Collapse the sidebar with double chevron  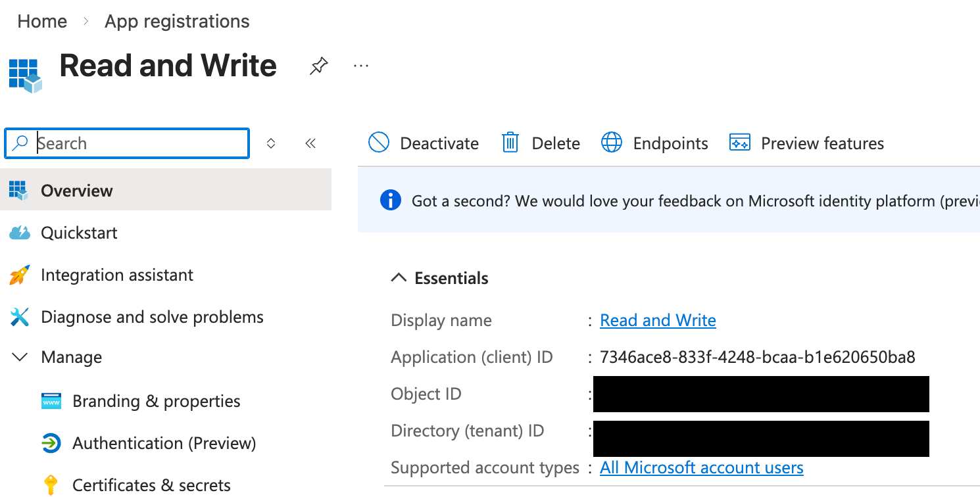tap(310, 143)
